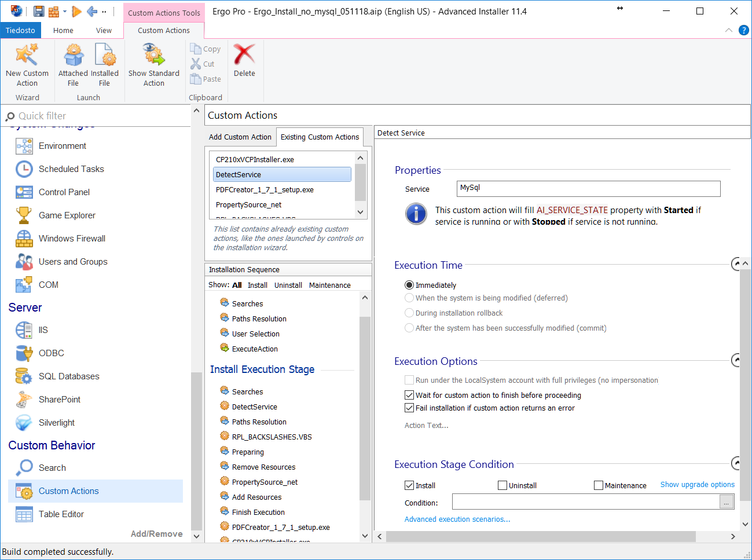
Task: Enable Run under LocalSystem account checkbox
Action: coord(409,380)
